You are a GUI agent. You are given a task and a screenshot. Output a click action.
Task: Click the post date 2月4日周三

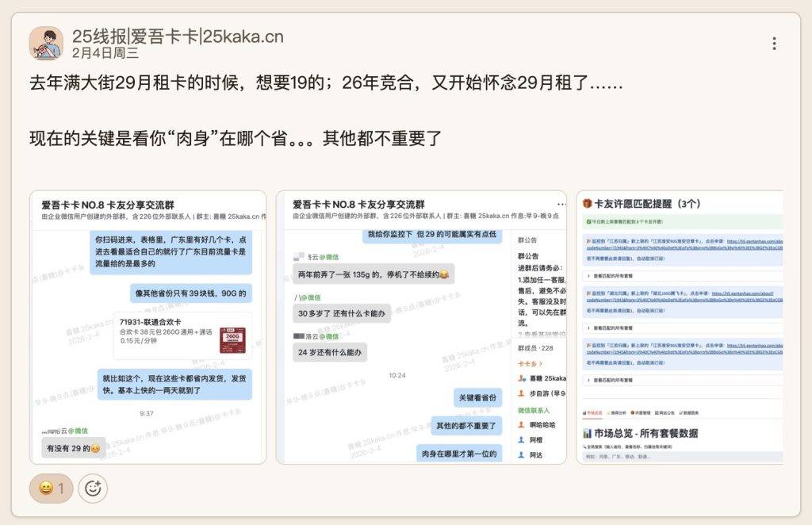tap(105, 53)
